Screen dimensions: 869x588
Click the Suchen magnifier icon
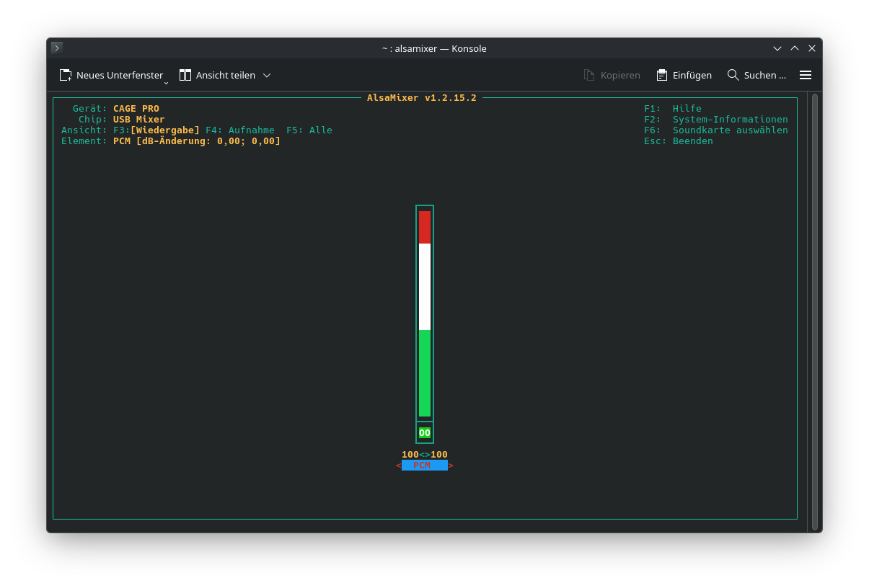733,74
